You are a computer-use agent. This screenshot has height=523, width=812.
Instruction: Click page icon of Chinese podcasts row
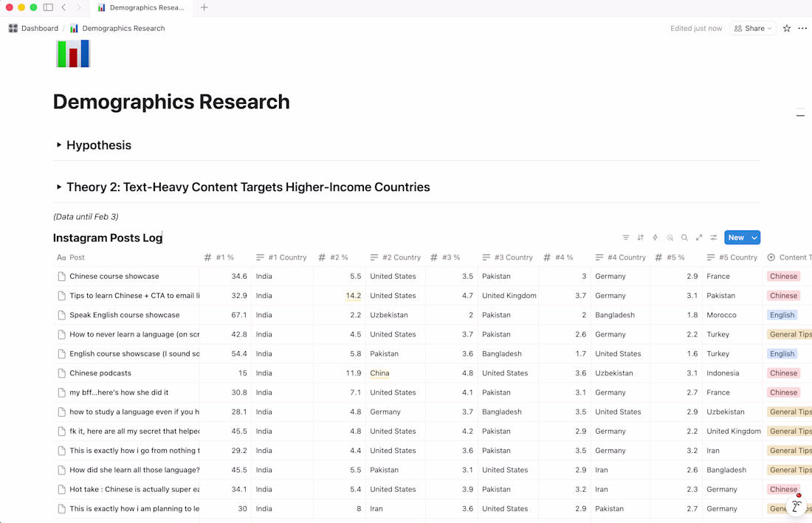(x=61, y=373)
